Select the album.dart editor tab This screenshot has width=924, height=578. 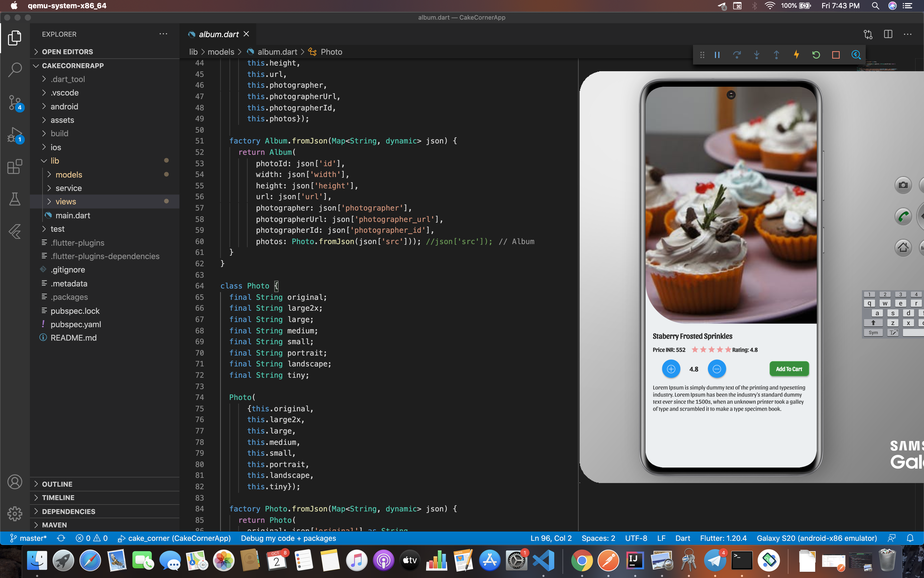(218, 34)
